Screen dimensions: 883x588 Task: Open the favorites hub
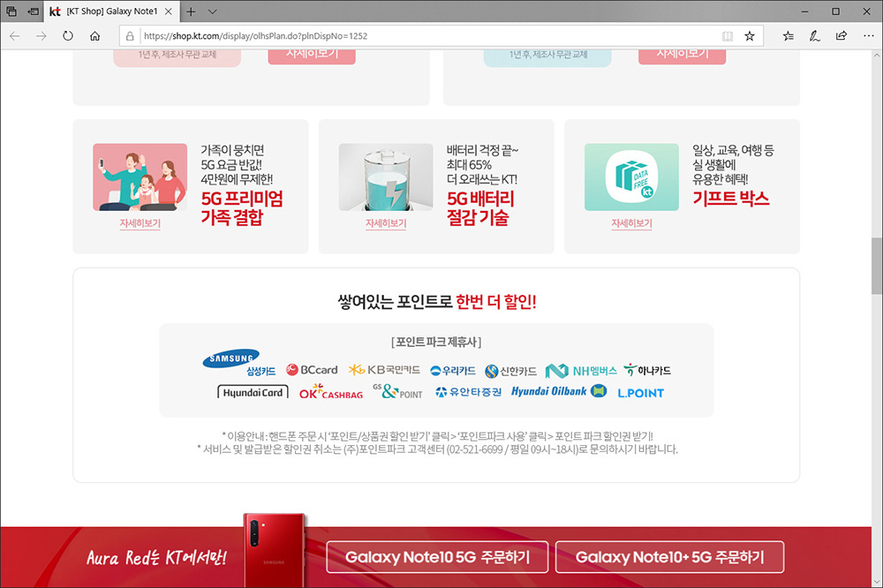tap(789, 36)
